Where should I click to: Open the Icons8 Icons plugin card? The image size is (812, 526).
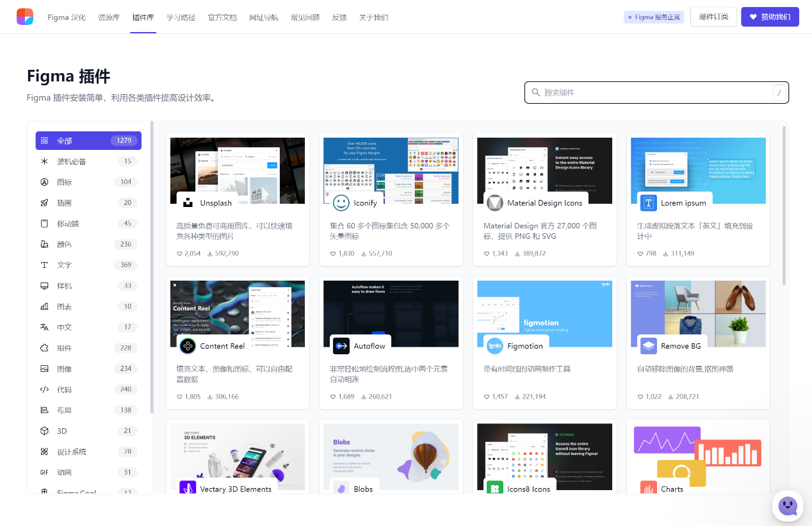(545, 457)
